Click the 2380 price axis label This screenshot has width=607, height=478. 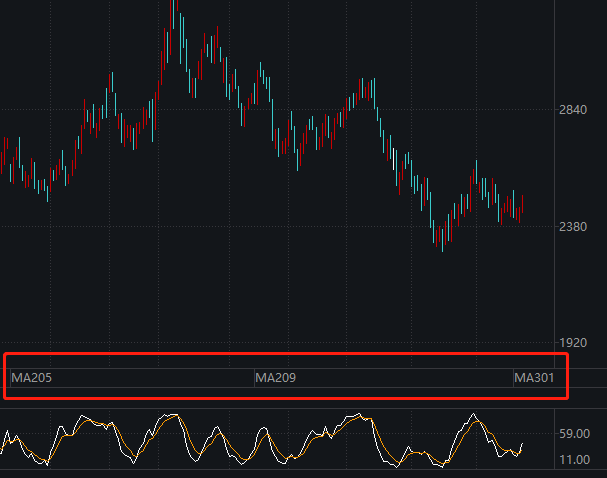tap(573, 226)
